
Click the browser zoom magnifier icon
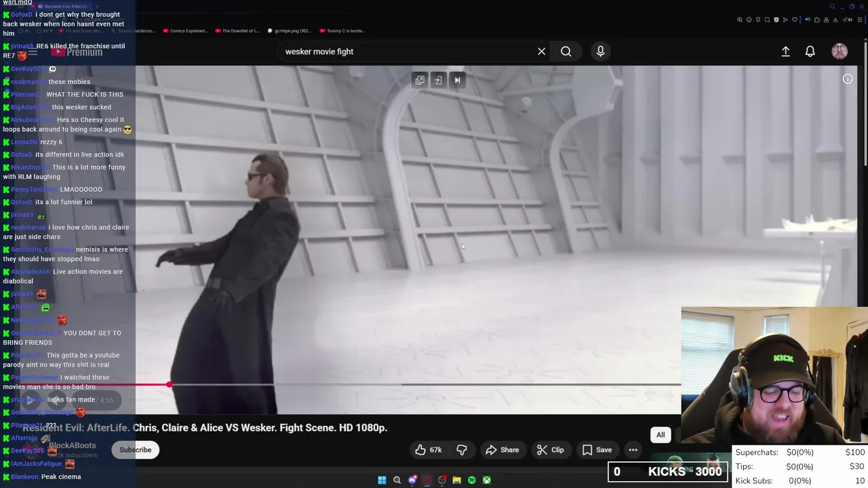click(739, 20)
